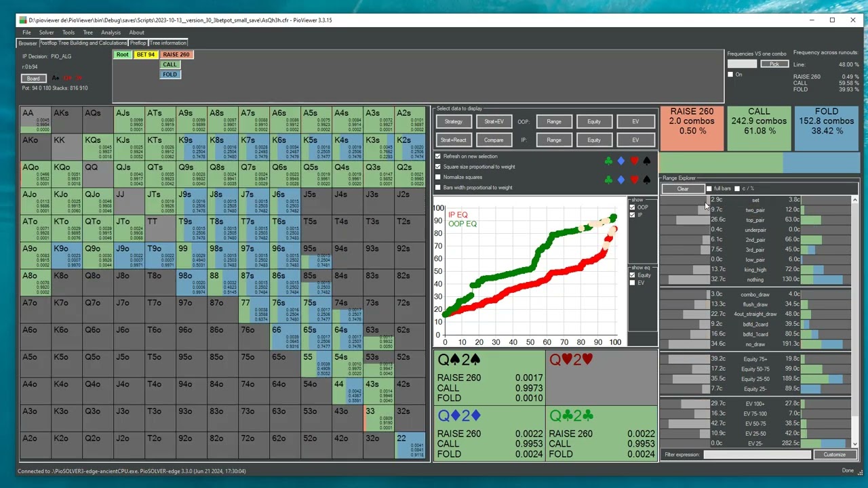
Task: Toggle Square size proportional to weight
Action: (x=438, y=167)
